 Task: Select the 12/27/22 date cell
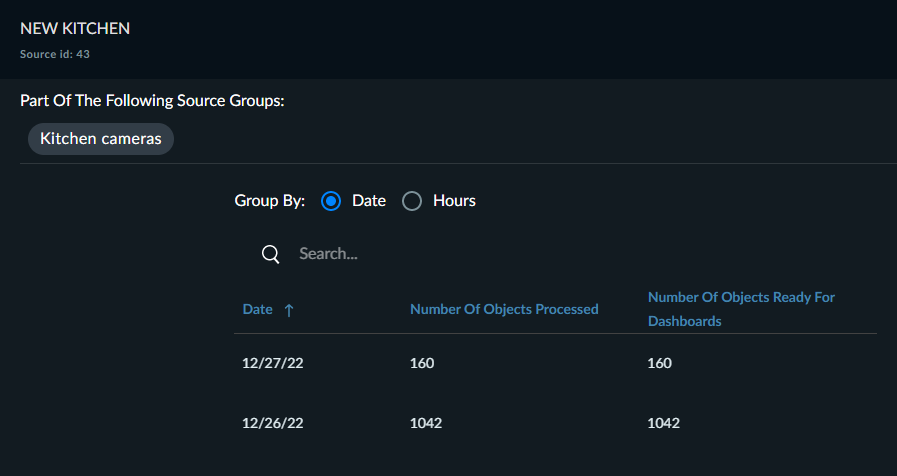tap(272, 363)
